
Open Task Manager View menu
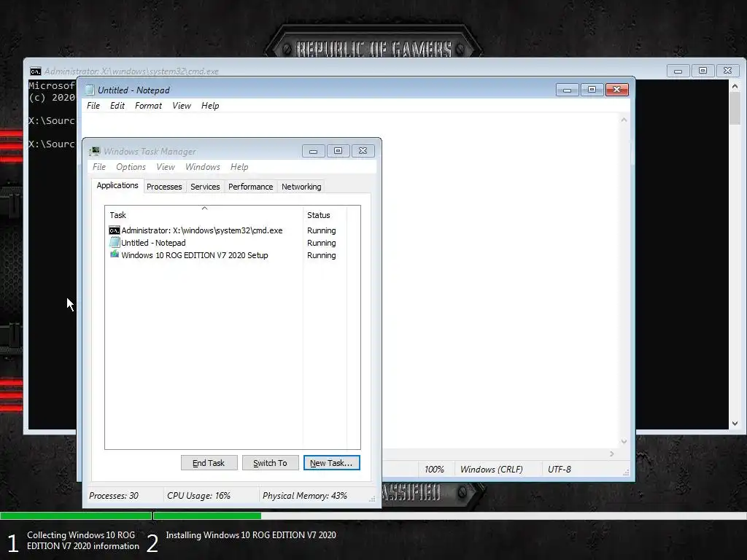tap(166, 167)
